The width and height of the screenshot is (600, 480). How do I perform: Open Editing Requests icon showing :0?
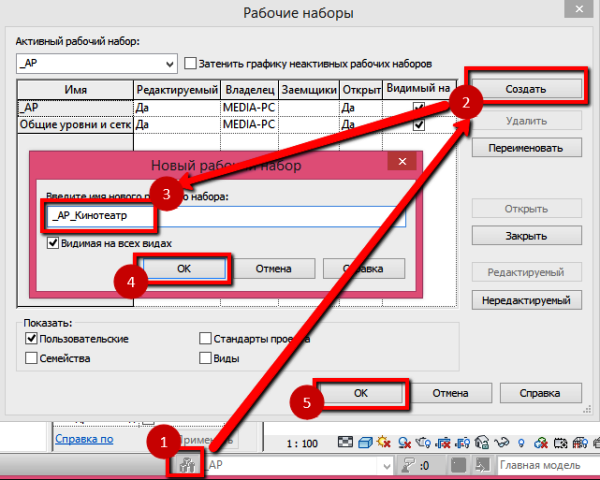pyautogui.click(x=415, y=465)
